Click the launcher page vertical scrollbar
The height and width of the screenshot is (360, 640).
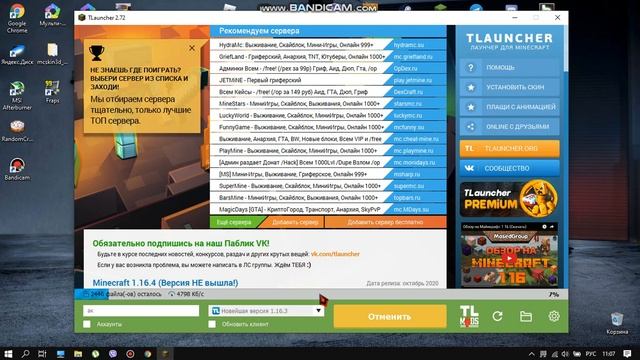point(566,49)
